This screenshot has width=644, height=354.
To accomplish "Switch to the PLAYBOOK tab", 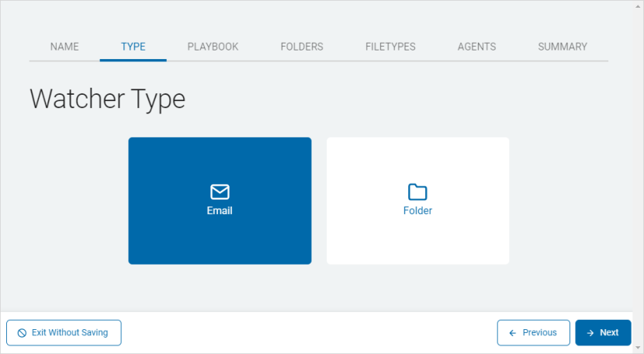I will [x=213, y=47].
